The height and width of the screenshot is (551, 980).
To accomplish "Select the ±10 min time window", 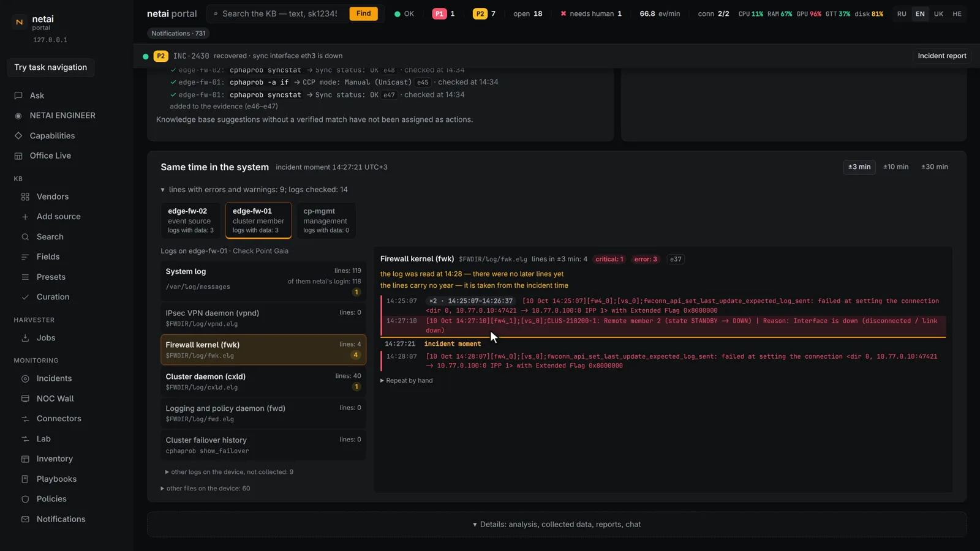I will 895,167.
